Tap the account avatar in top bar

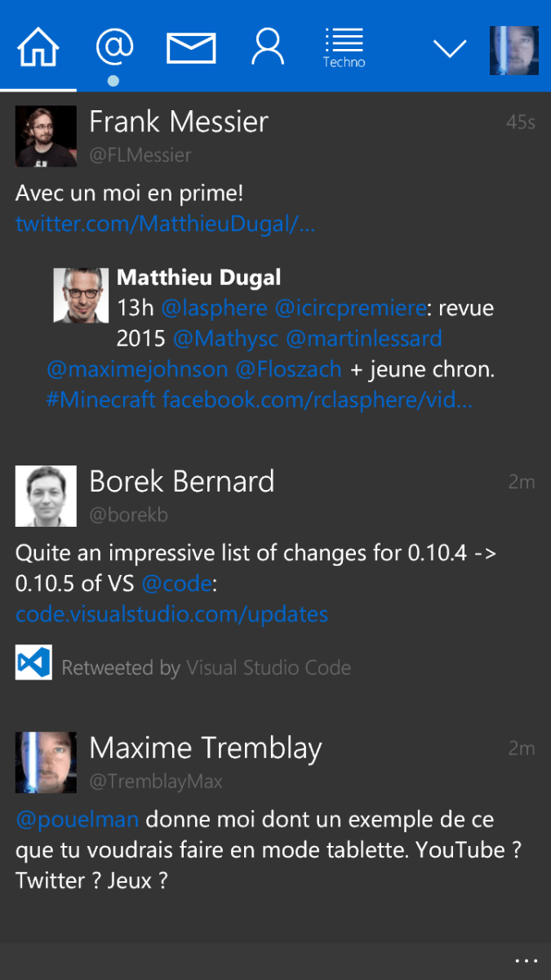[x=513, y=51]
